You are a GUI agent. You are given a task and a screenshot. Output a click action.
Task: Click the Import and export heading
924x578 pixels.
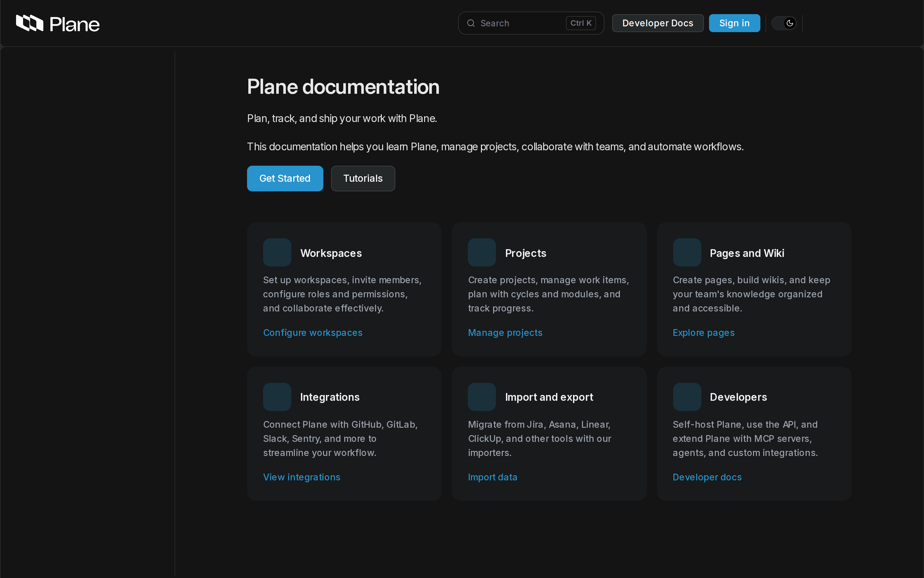coord(549,397)
